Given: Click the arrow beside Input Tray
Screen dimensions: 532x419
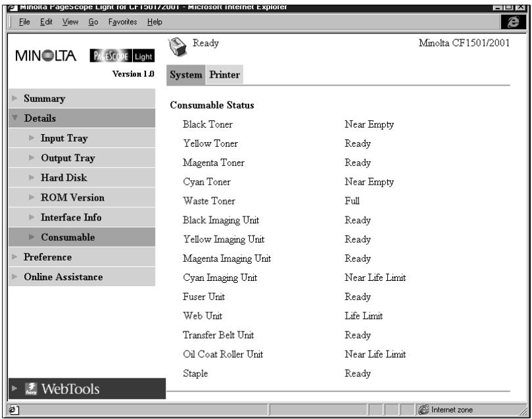Looking at the screenshot, I should pyautogui.click(x=32, y=137).
